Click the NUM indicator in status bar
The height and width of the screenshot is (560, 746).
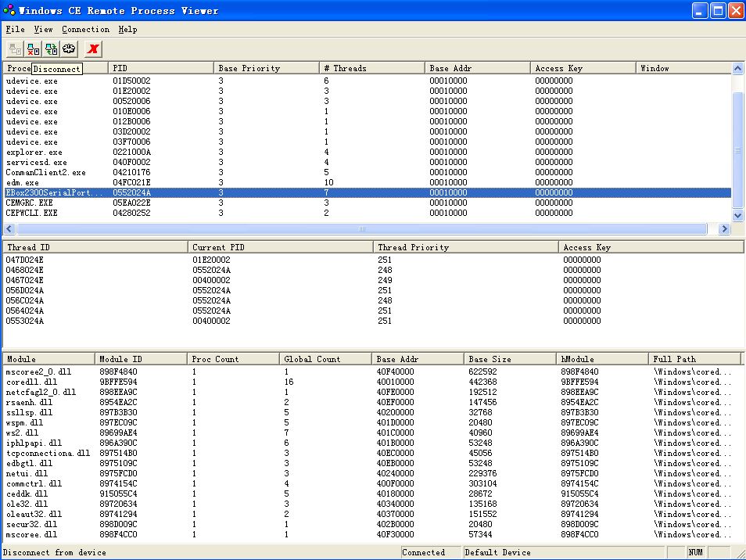pos(696,552)
